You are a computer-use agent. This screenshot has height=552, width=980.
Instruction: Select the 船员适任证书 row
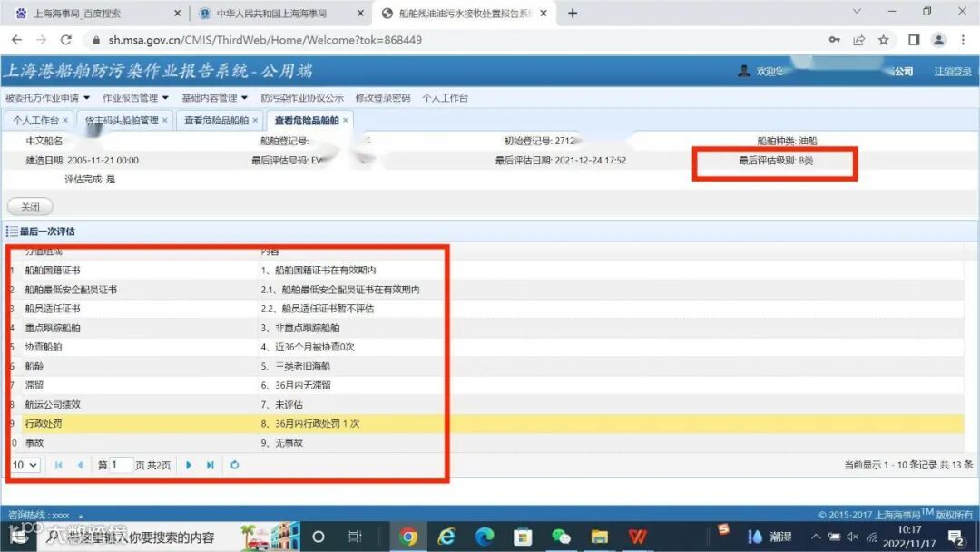click(x=485, y=309)
